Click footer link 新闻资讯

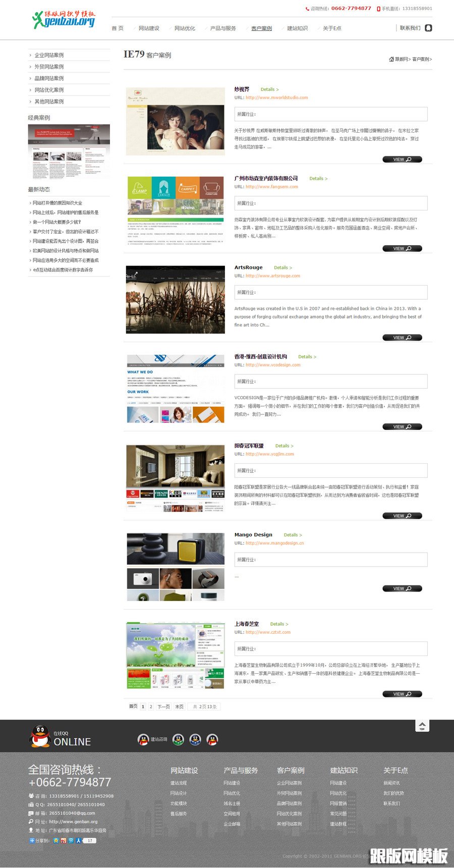pos(391,783)
